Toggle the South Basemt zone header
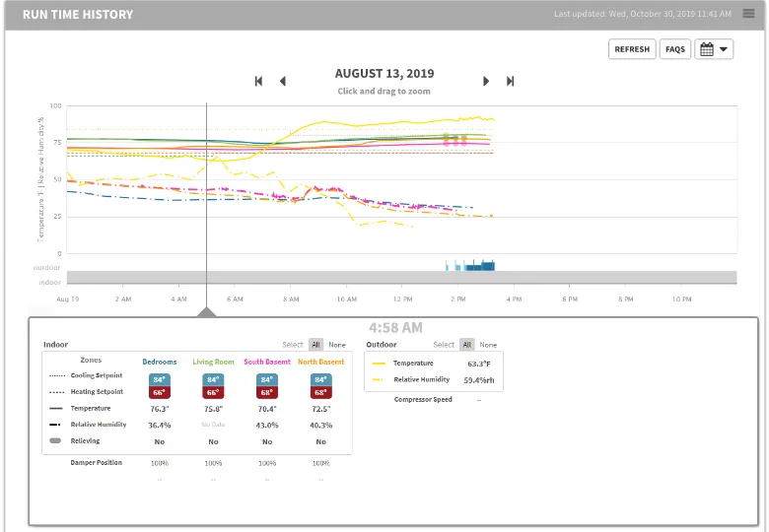The height and width of the screenshot is (532, 769). click(267, 362)
